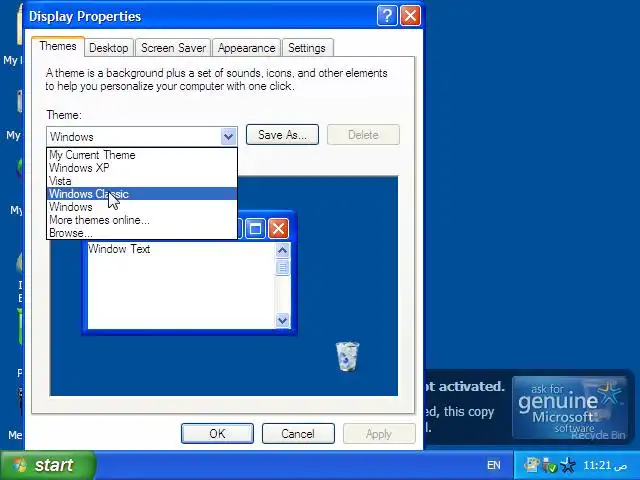640x480 pixels.
Task: Click the genuine Microsoft software badge
Action: (569, 407)
